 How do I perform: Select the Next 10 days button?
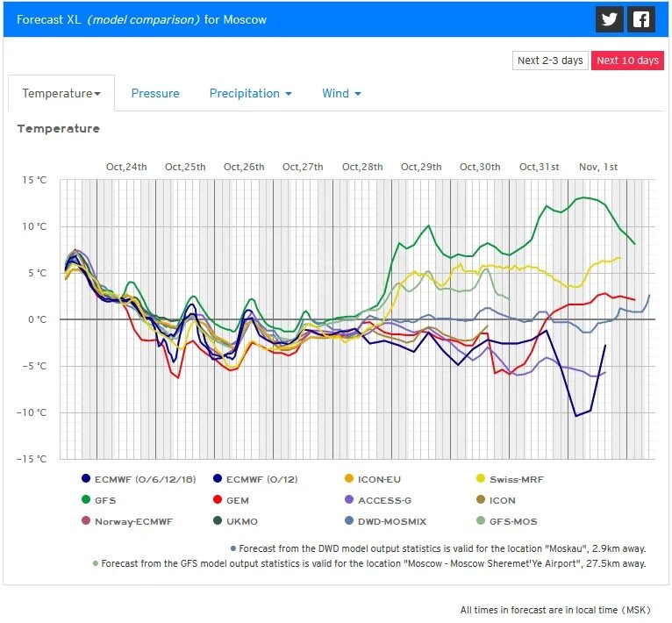click(627, 61)
